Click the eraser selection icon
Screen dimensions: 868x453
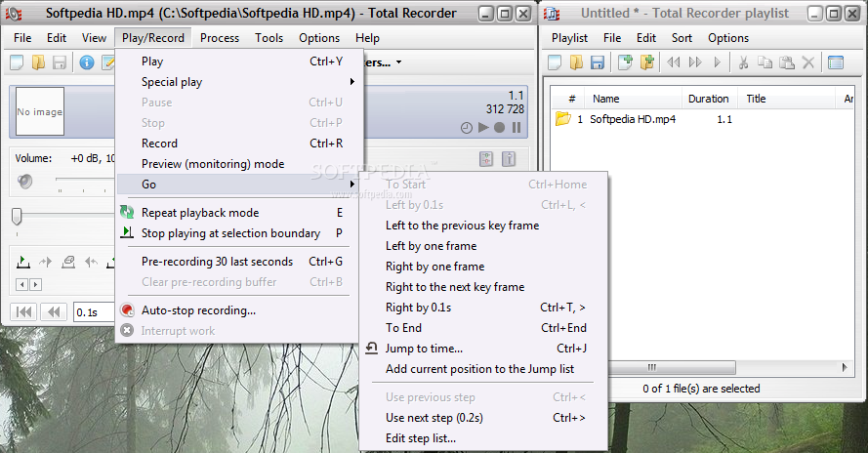point(68,262)
